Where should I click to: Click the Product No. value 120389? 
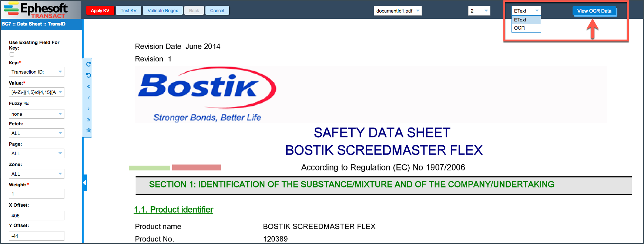click(275, 239)
